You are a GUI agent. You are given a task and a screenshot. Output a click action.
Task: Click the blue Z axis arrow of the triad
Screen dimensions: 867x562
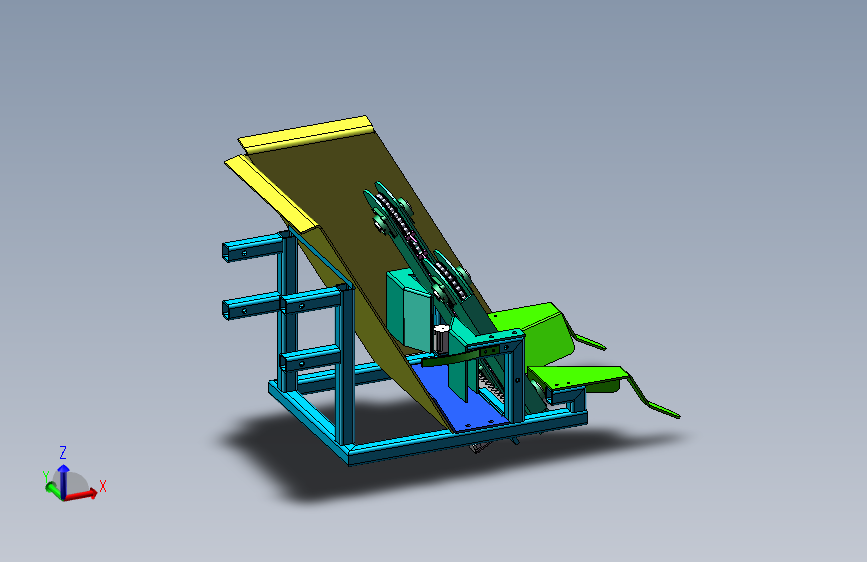tap(64, 481)
